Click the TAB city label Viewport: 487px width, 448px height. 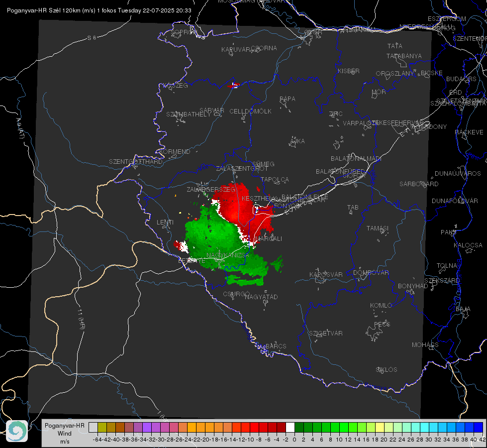(x=353, y=208)
